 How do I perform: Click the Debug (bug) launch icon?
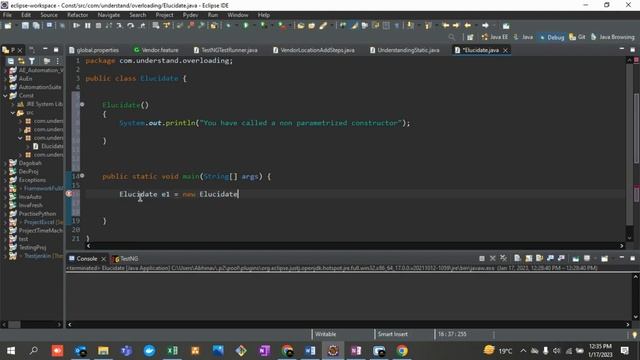[228, 25]
